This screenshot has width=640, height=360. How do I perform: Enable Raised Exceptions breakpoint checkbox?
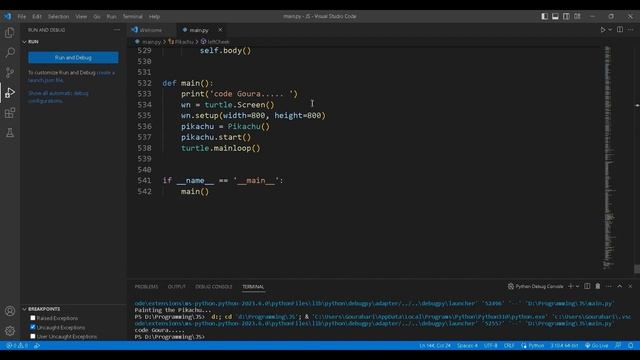(33, 318)
